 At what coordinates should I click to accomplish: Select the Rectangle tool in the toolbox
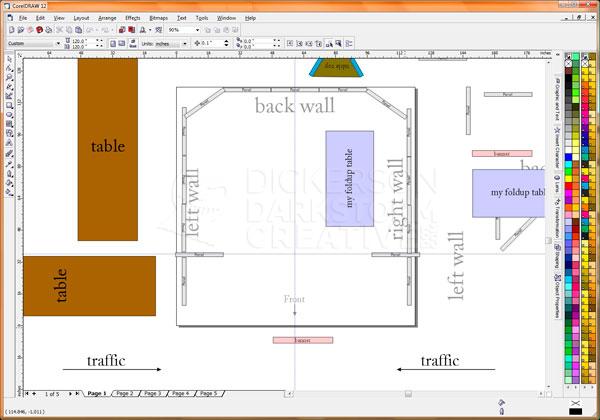click(x=9, y=104)
